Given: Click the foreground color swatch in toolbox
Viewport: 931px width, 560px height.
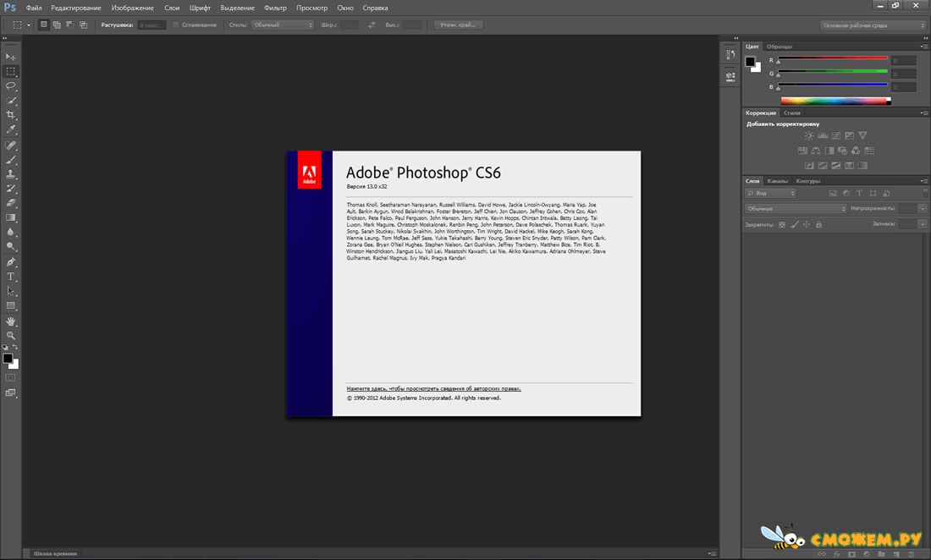Looking at the screenshot, I should pos(8,359).
